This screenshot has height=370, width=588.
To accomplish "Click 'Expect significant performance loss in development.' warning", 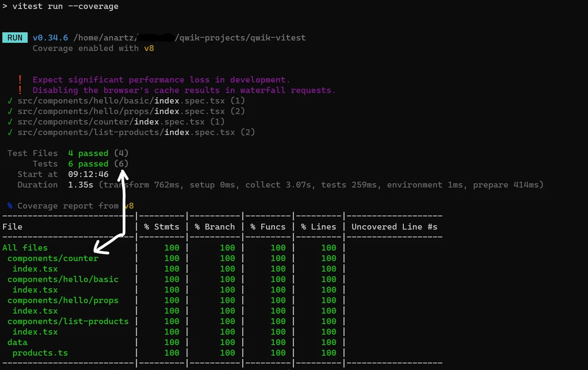I will pyautogui.click(x=161, y=80).
